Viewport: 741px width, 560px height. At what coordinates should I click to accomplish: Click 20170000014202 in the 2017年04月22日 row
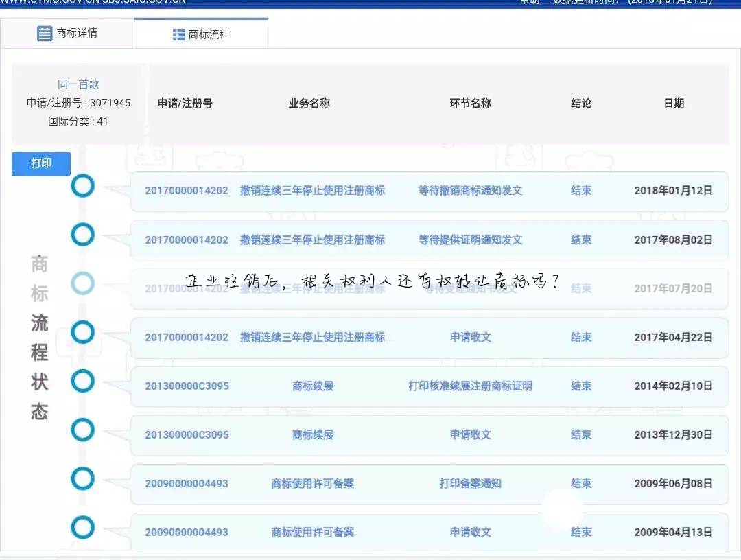(x=187, y=337)
